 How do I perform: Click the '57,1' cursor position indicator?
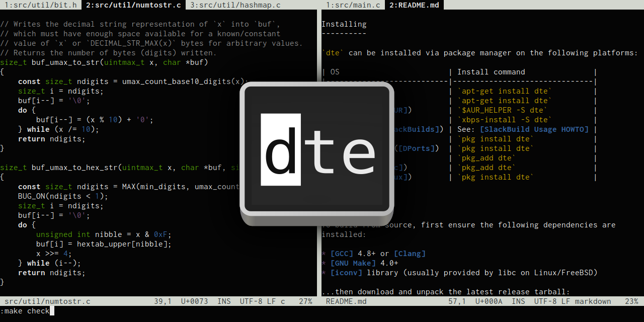457,301
